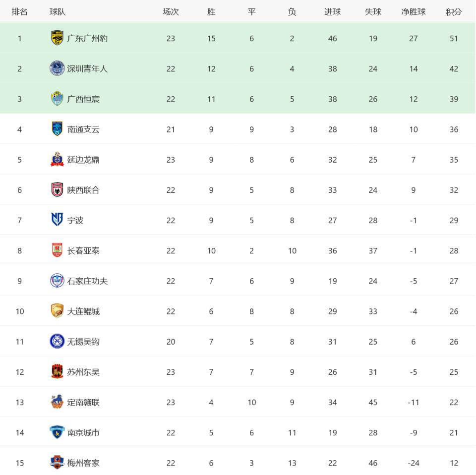Click the 广东广州豹 team logo
This screenshot has width=476, height=475.
click(x=57, y=38)
